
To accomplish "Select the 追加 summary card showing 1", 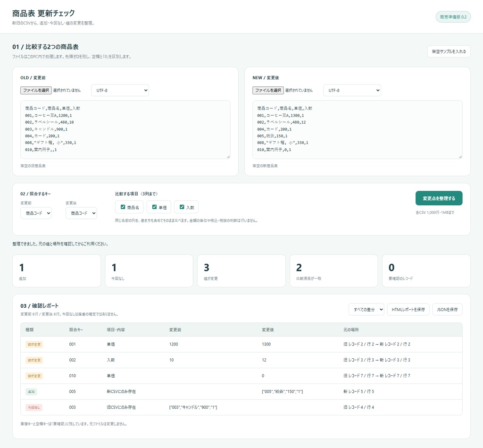I will (x=57, y=271).
